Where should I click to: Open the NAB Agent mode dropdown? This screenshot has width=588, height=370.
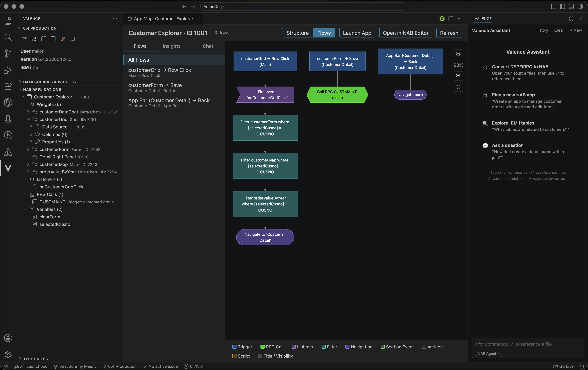(x=488, y=354)
